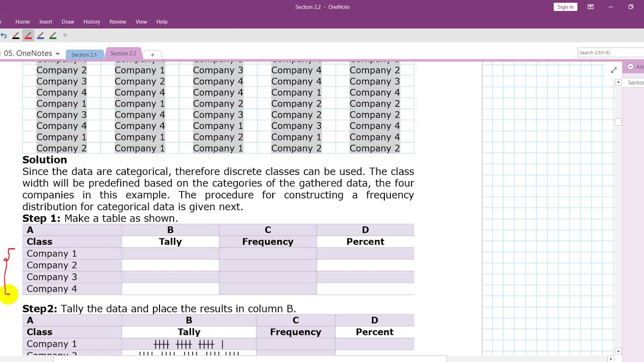
Task: Click 'Company 4' row in Step 1 table
Action: [218, 289]
